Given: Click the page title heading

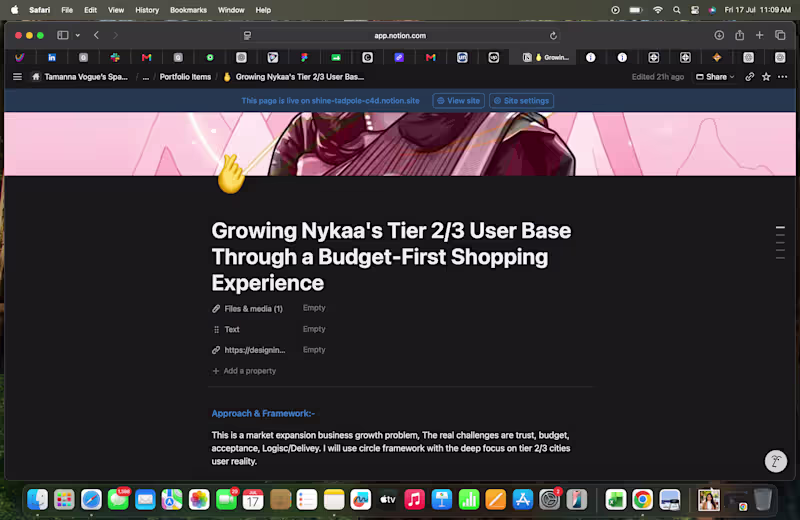Looking at the screenshot, I should [391, 257].
